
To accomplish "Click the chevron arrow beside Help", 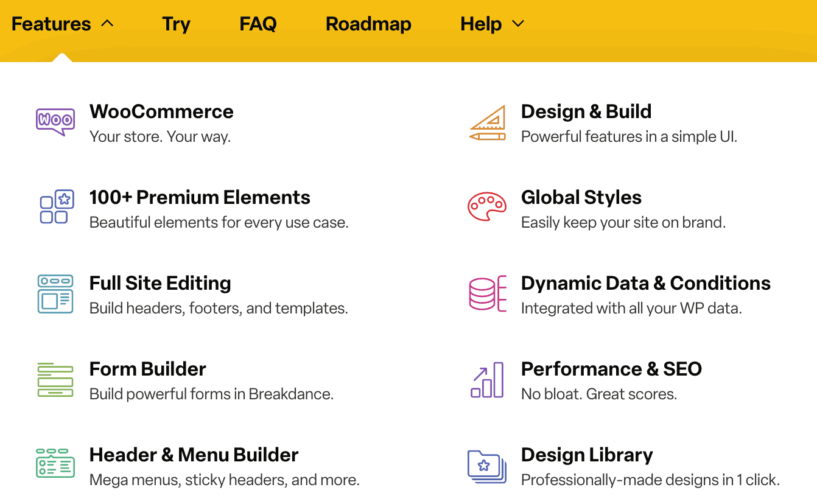I will 518,24.
